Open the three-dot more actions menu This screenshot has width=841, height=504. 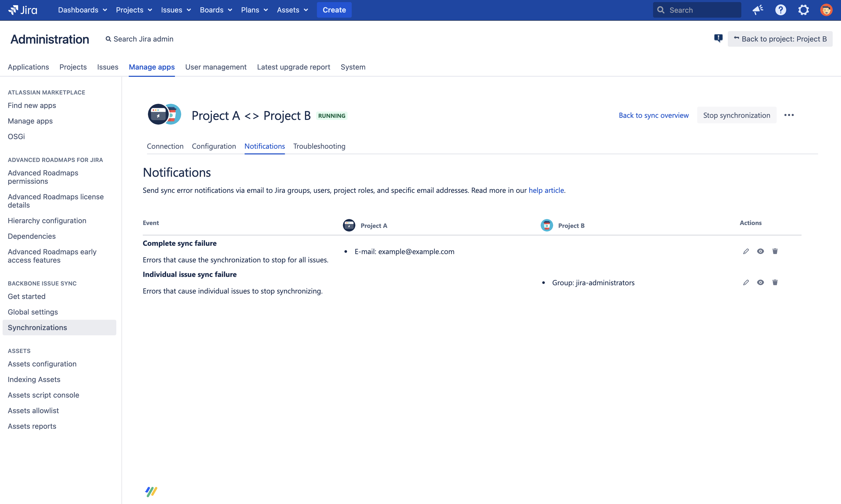pos(789,115)
